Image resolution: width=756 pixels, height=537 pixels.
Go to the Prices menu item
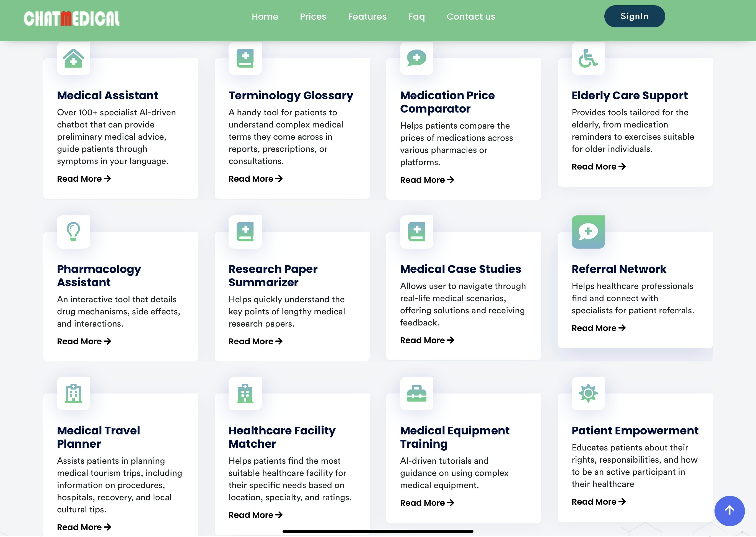pyautogui.click(x=313, y=17)
